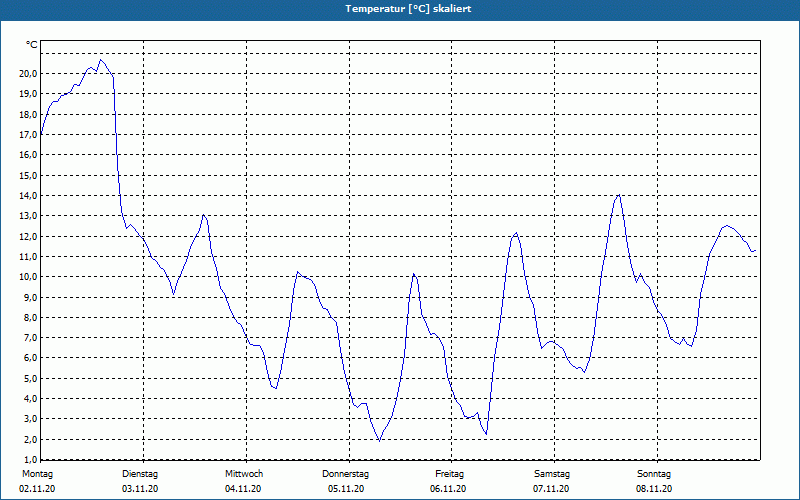The width and height of the screenshot is (800, 500).
Task: Click the 'Freitag' day label
Action: 449,474
